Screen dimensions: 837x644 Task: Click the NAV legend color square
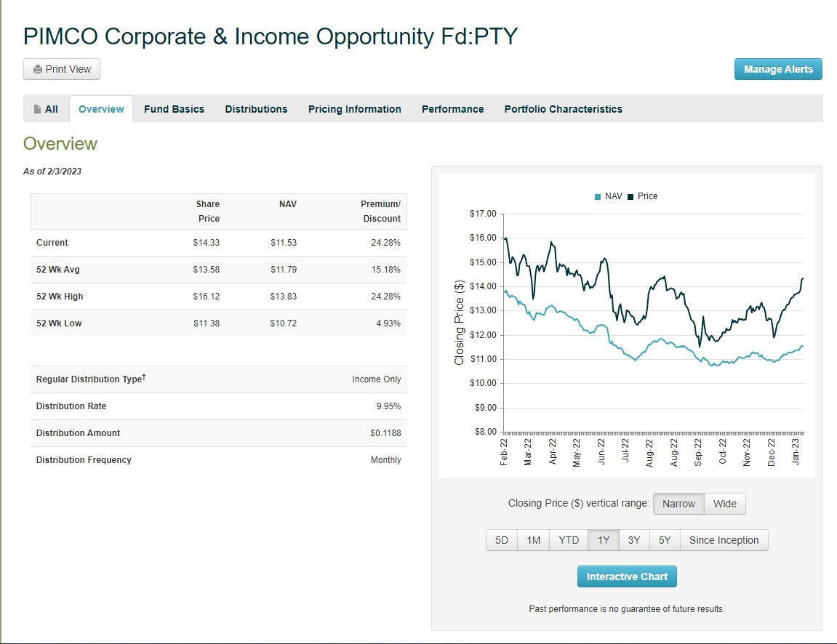pos(598,197)
